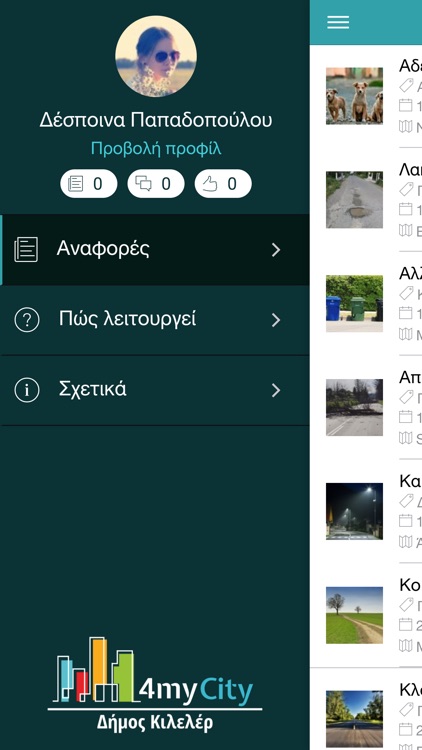Click calendar icon in green field report
Image resolution: width=422 pixels, height=750 pixels.
tap(406, 625)
